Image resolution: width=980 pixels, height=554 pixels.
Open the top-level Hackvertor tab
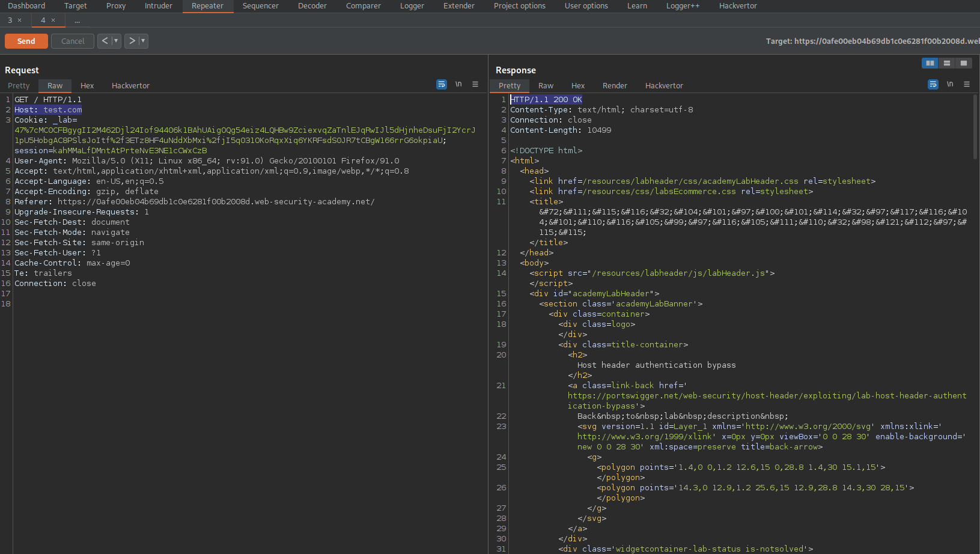pyautogui.click(x=738, y=6)
